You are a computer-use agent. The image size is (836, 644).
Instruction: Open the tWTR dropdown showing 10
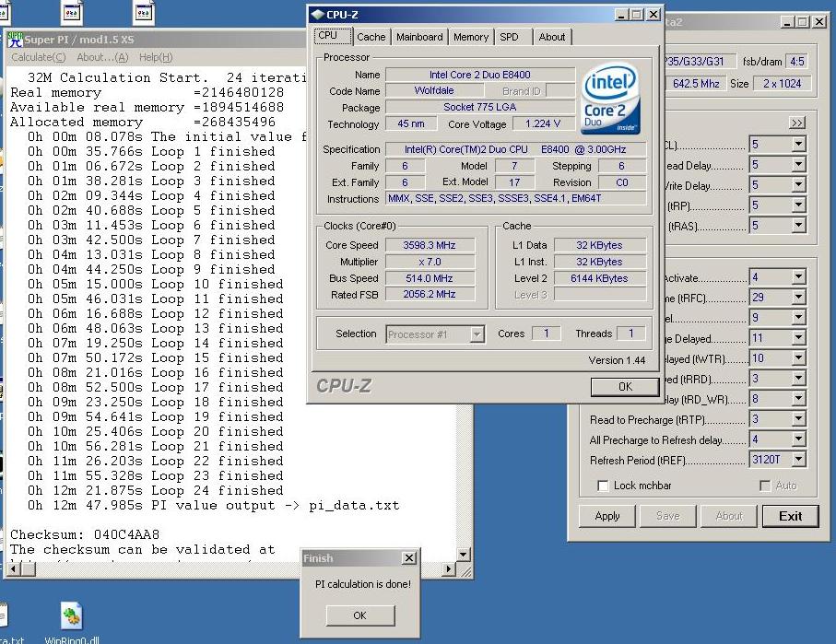pos(798,358)
